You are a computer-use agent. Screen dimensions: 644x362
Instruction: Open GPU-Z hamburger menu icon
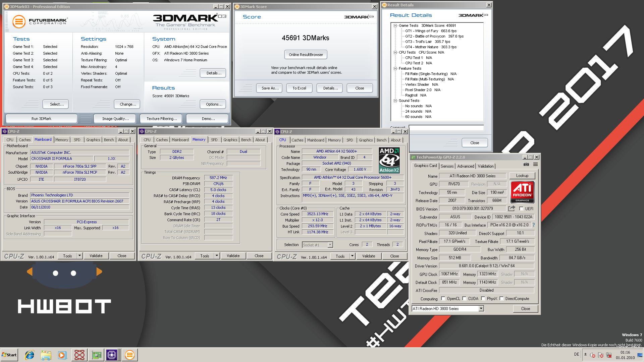(x=535, y=164)
